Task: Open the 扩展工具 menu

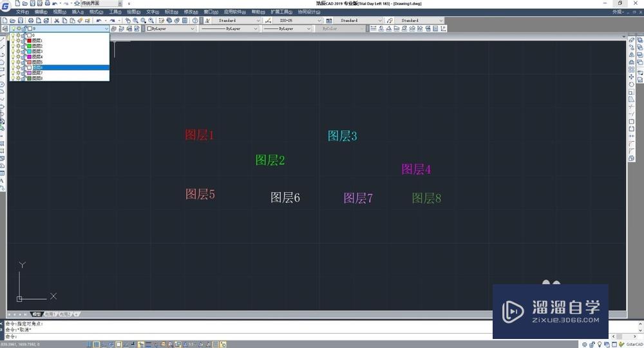Action: click(281, 12)
